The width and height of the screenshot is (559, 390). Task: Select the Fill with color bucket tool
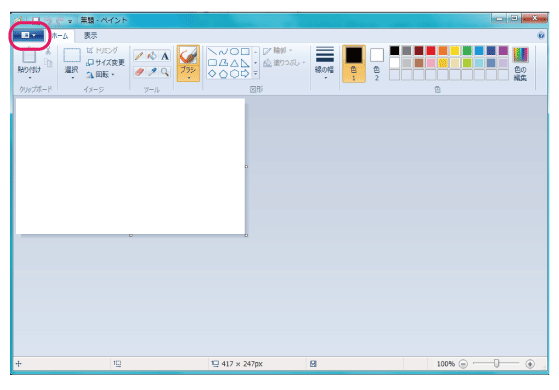pyautogui.click(x=152, y=56)
